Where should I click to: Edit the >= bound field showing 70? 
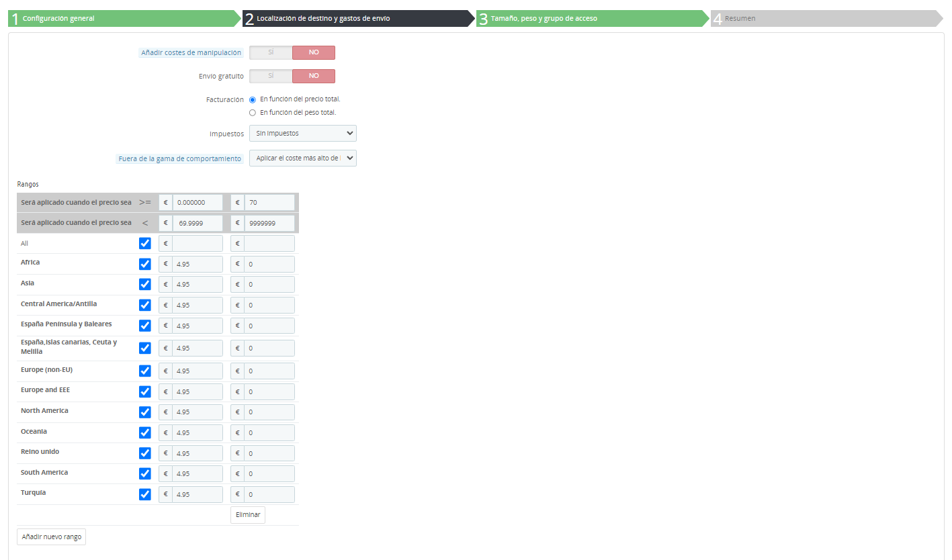269,203
